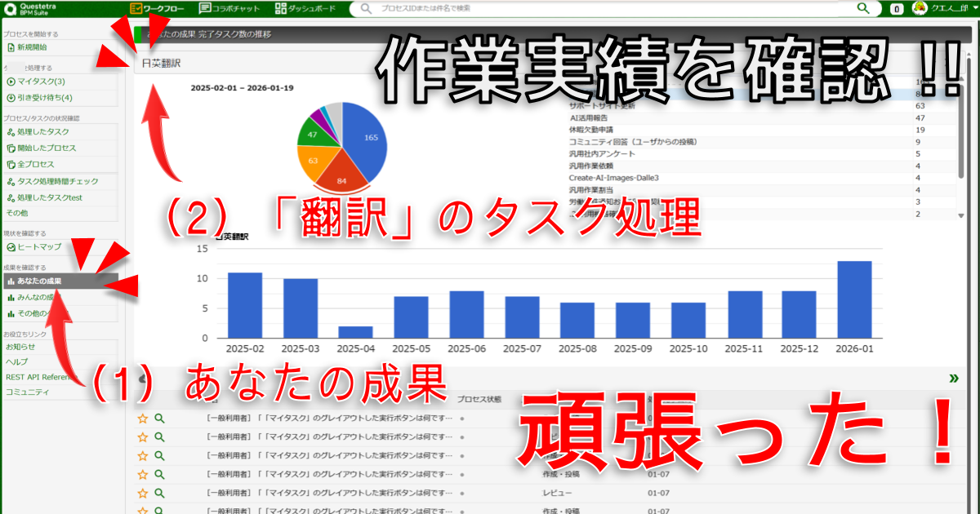Open お知らせ link
Image resolution: width=980 pixels, height=514 pixels.
59,347
